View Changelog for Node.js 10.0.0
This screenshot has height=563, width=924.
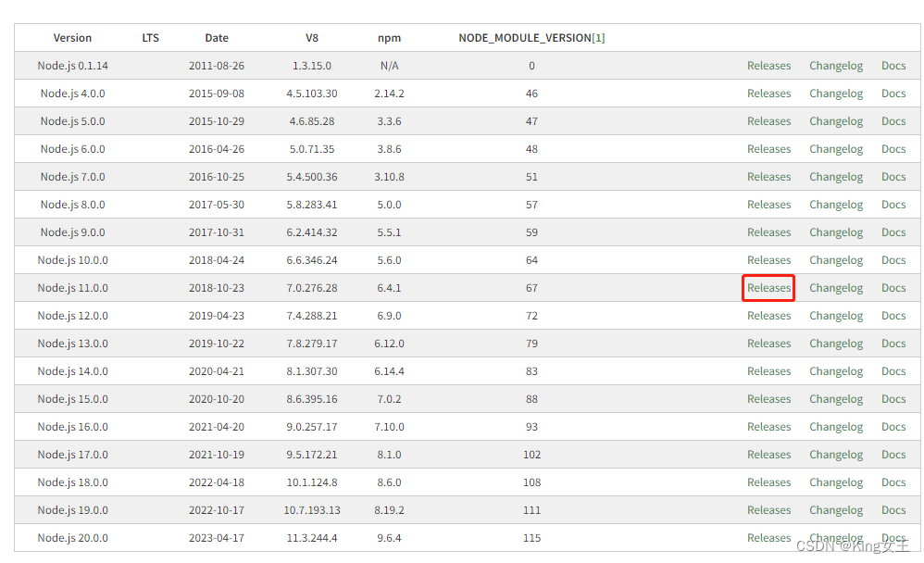coord(836,259)
